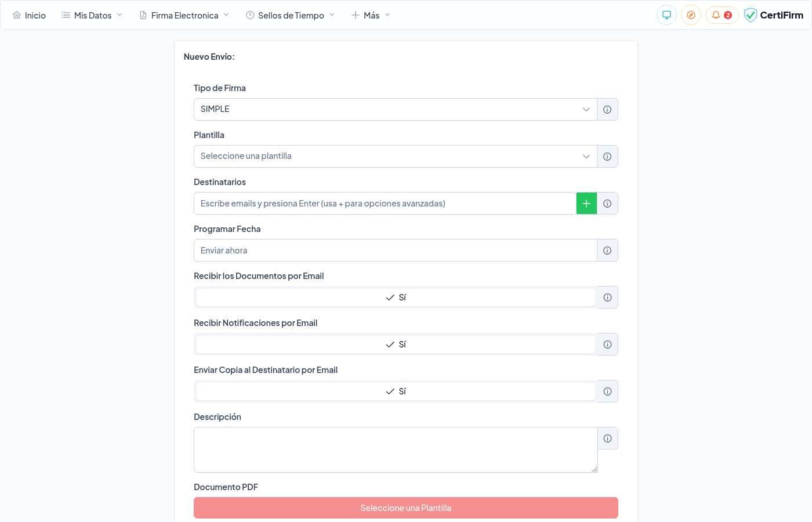Open the Firma Electronica menu

pyautogui.click(x=184, y=16)
